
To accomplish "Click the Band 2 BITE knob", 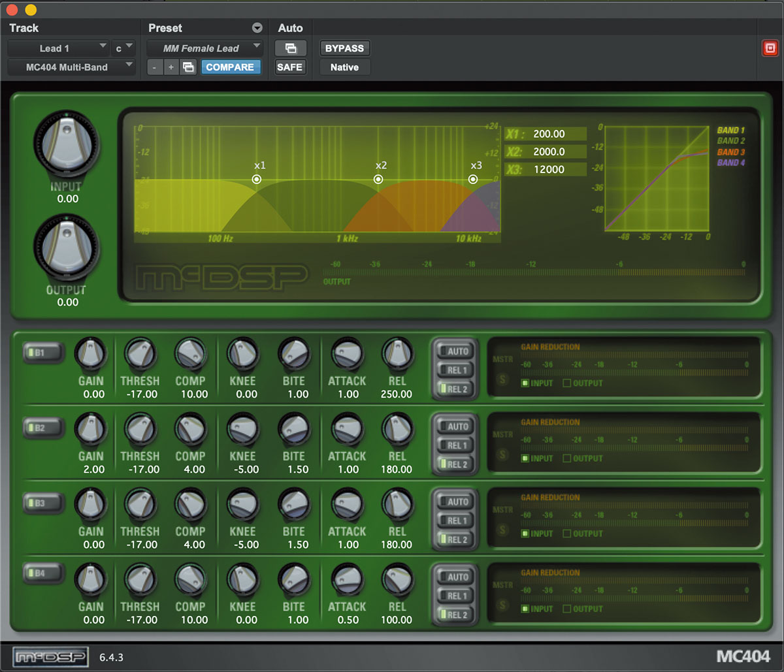I will (294, 428).
